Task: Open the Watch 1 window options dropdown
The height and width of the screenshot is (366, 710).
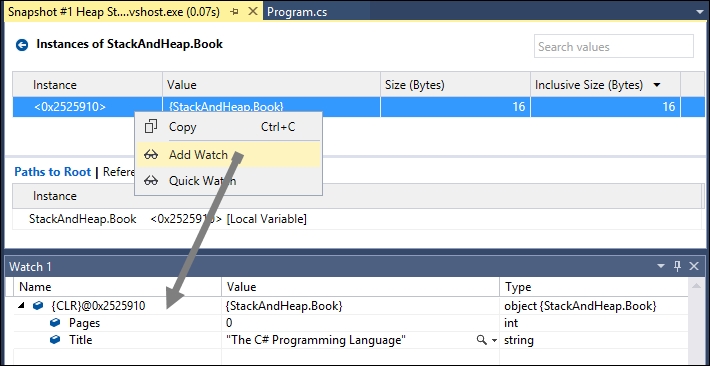Action: pos(661,266)
